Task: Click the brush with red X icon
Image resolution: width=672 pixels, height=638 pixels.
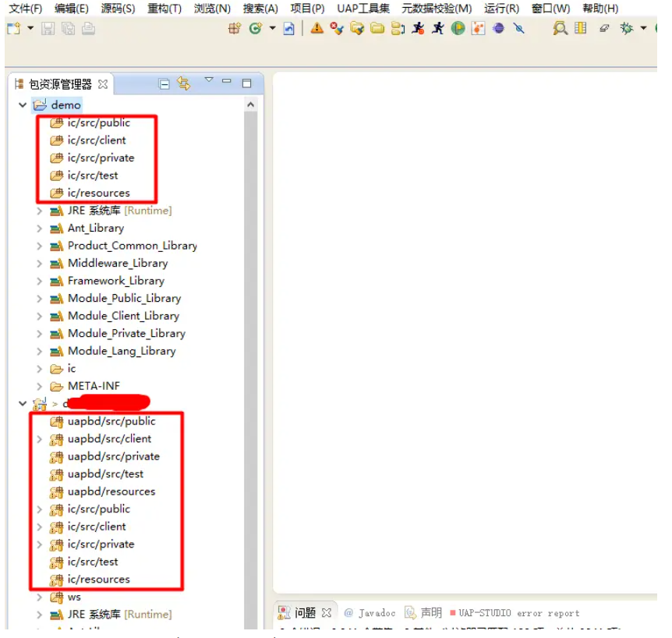Action: 337,29
